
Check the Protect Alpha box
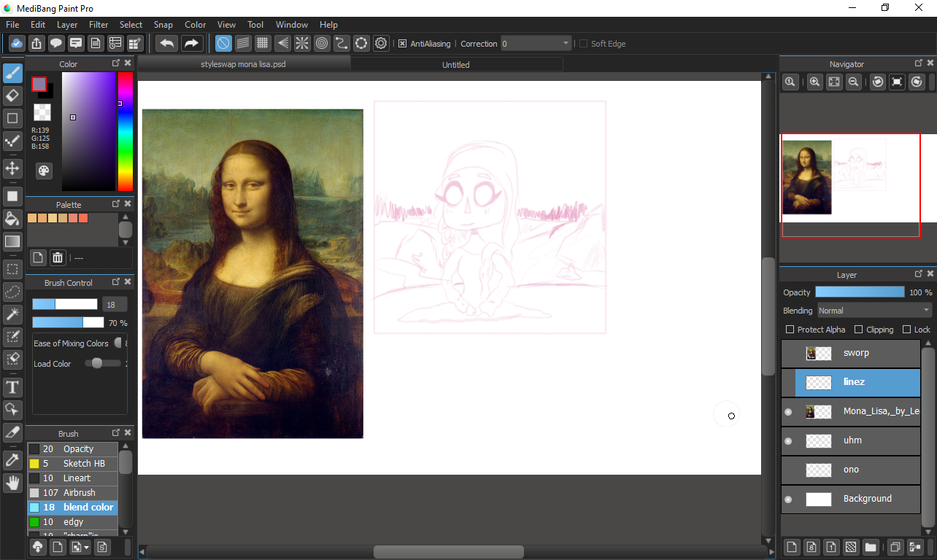790,330
